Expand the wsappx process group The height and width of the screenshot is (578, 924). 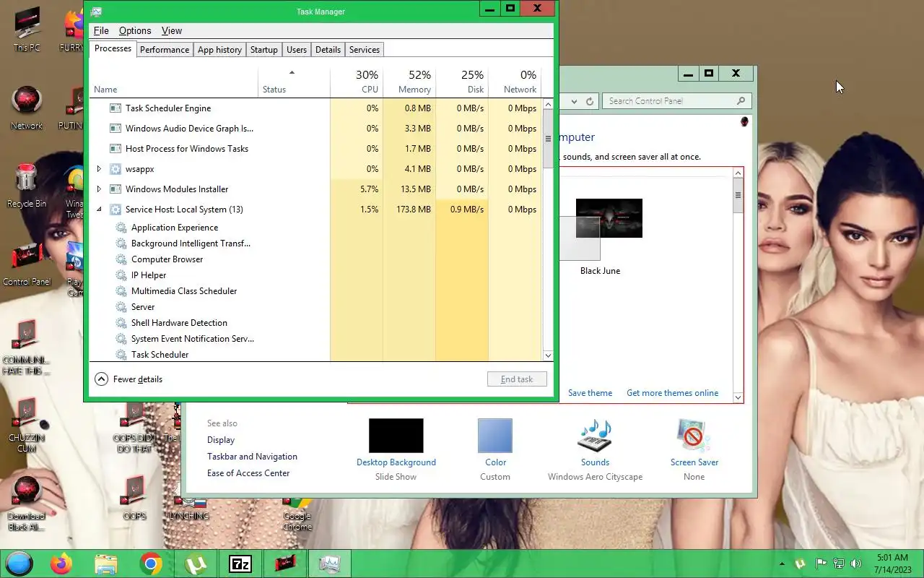click(99, 169)
